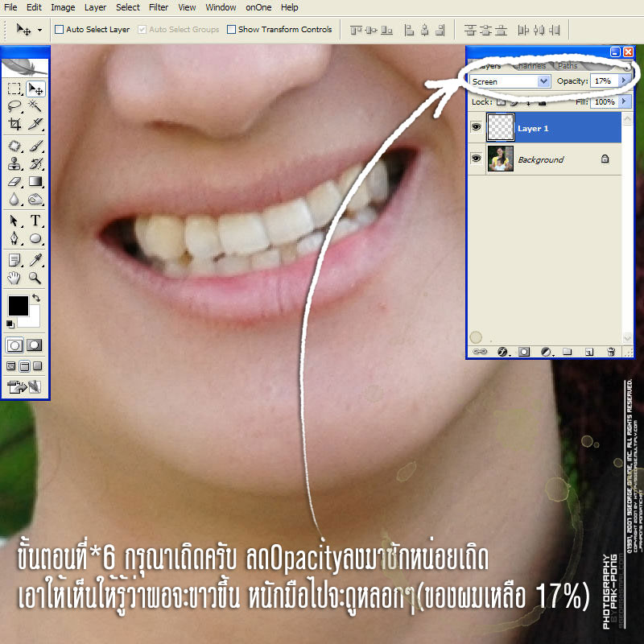Select the History Brush tool
The height and width of the screenshot is (644, 644).
point(35,164)
